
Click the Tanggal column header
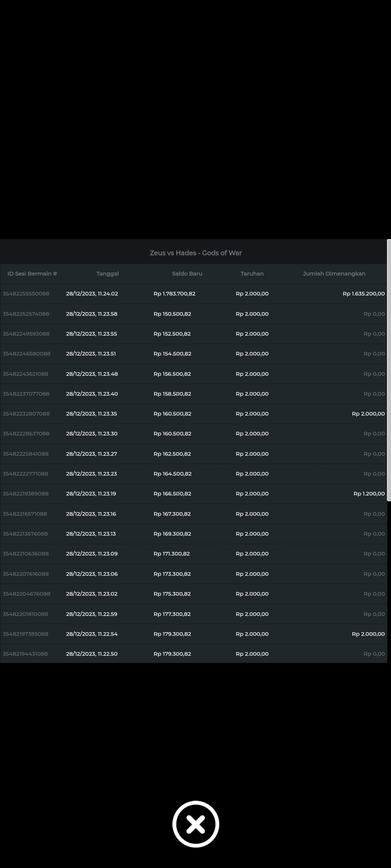[108, 274]
